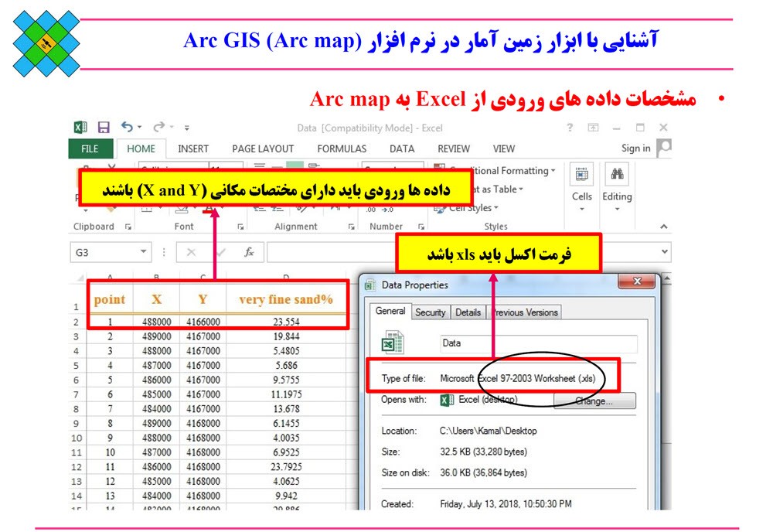
Task: Expand the Name Box dropdown arrow
Action: pyautogui.click(x=144, y=252)
